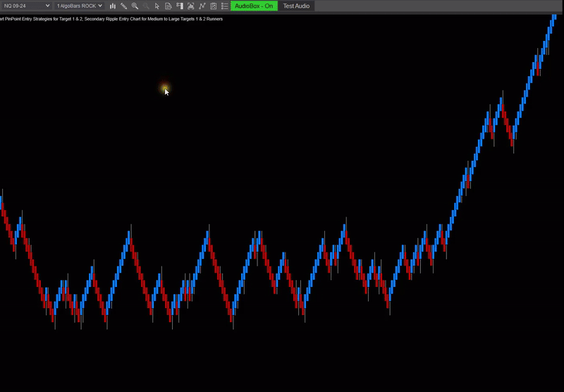Select the pointer cursor tool
Screen dimensions: 564x392
click(157, 6)
